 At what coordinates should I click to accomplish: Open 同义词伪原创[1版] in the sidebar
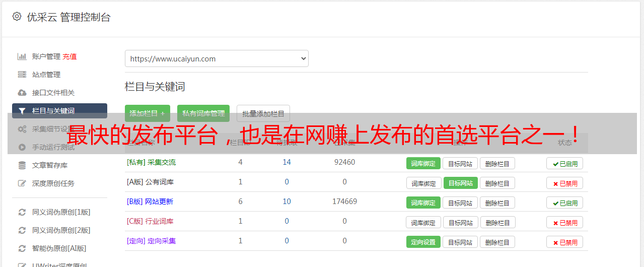[x=61, y=212]
